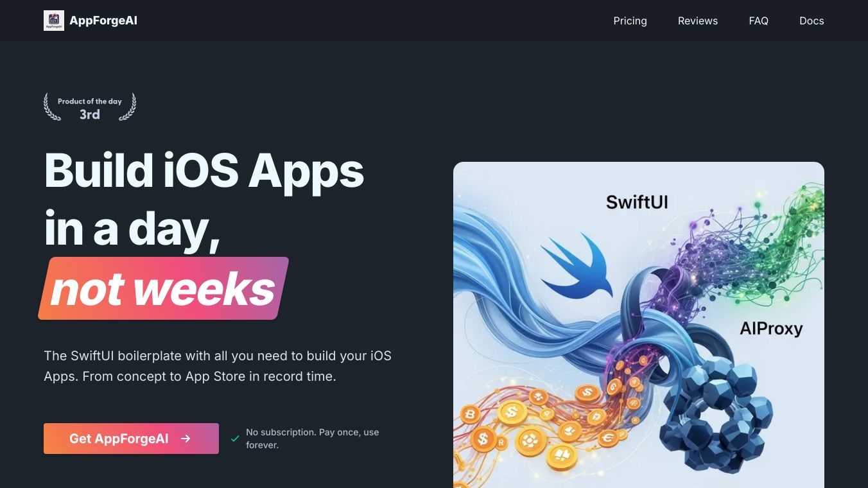This screenshot has width=868, height=488.
Task: Click the AppForgeAI brand name in the header
Action: tap(103, 21)
